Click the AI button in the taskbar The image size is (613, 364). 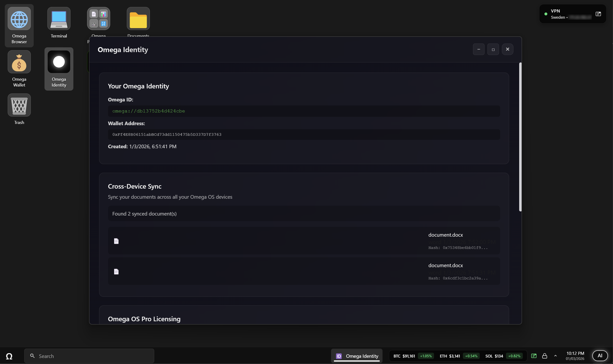(600, 355)
